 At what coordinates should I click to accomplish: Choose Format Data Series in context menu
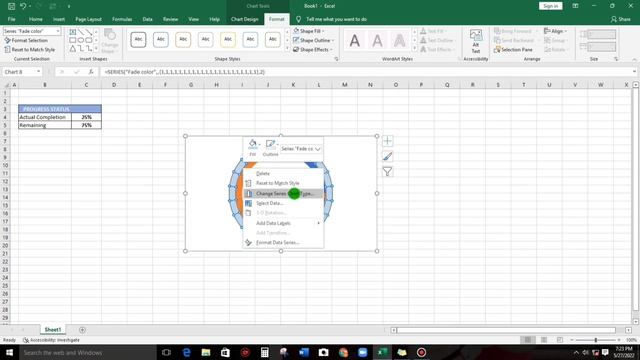click(283, 242)
